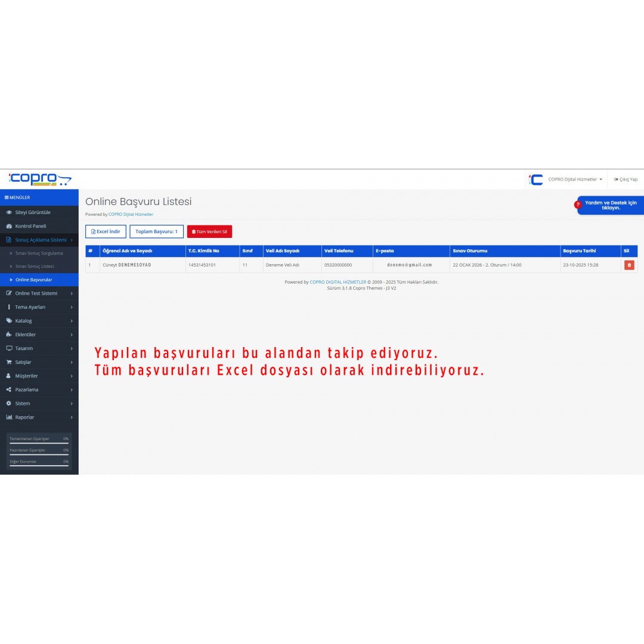Click the Katalog tag icon
The image size is (644, 644).
(x=9, y=321)
